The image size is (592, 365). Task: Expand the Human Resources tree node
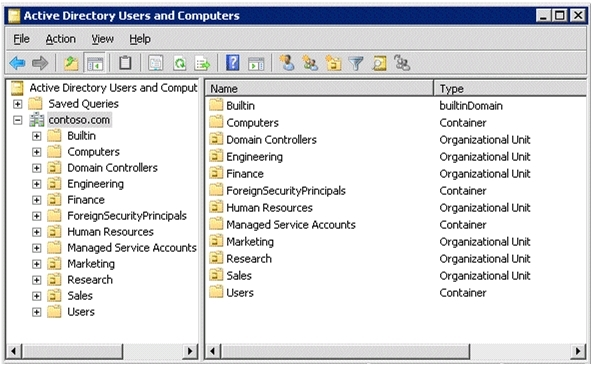[x=37, y=232]
